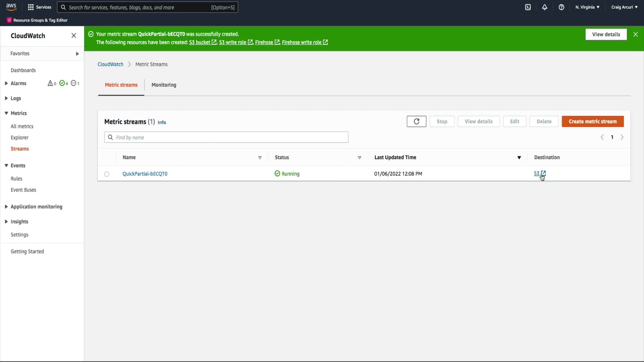Viewport: 644px width, 362px height.
Task: Open the AWS CloudShell icon
Action: point(528,7)
